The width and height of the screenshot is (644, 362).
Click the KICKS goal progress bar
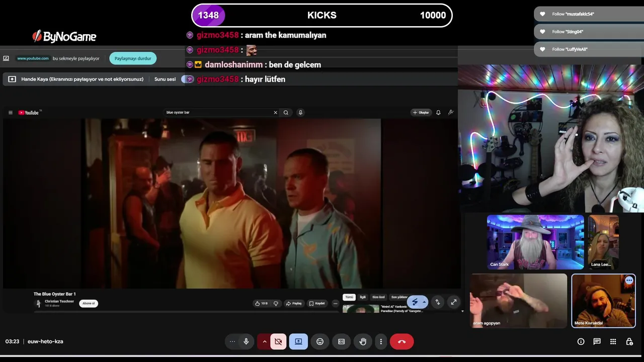[x=322, y=15]
